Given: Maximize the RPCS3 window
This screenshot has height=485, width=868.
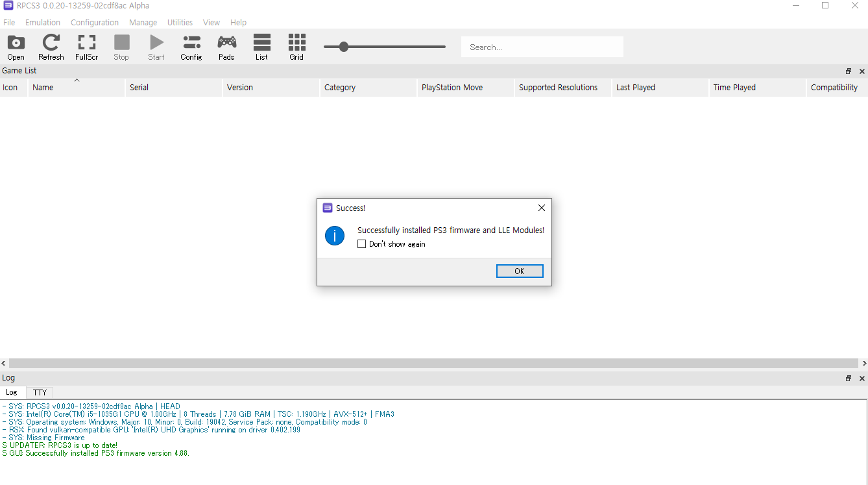Looking at the screenshot, I should [x=825, y=6].
